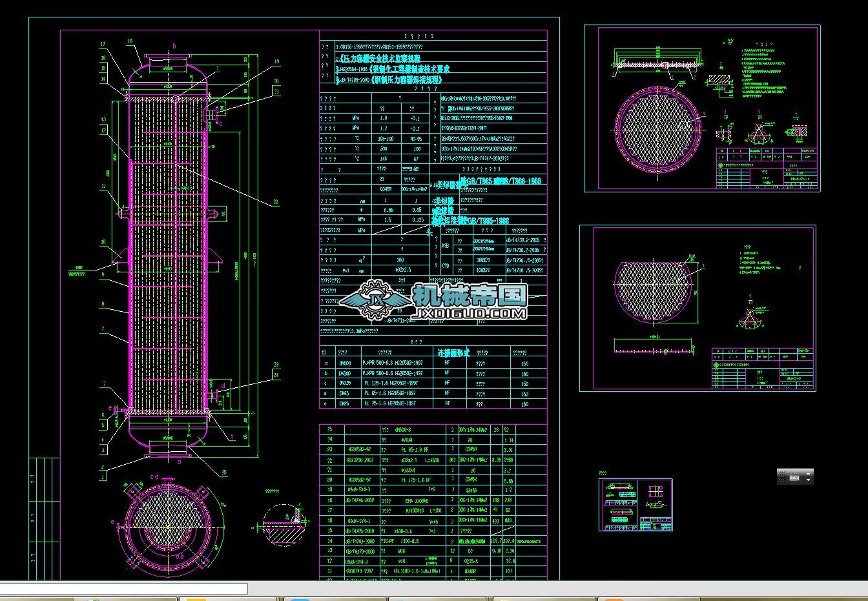
Task: Minimize the floating input method bar
Action: pyautogui.click(x=808, y=473)
